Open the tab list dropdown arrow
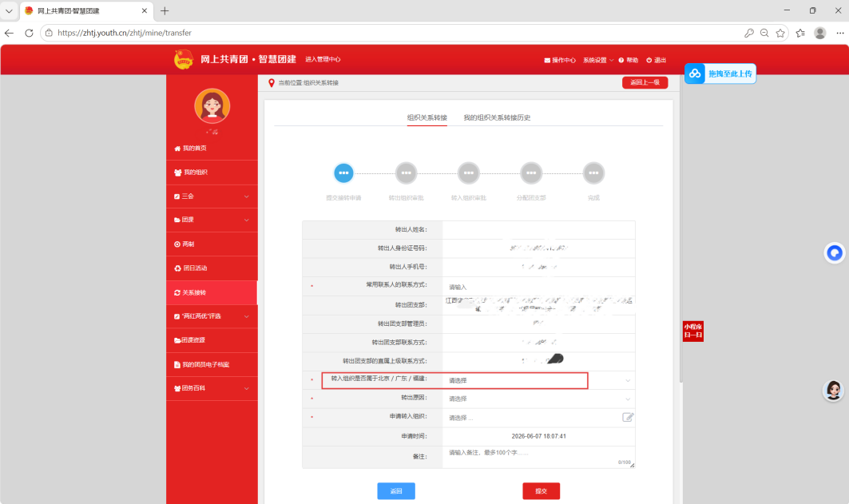This screenshot has height=504, width=849. coord(10,11)
